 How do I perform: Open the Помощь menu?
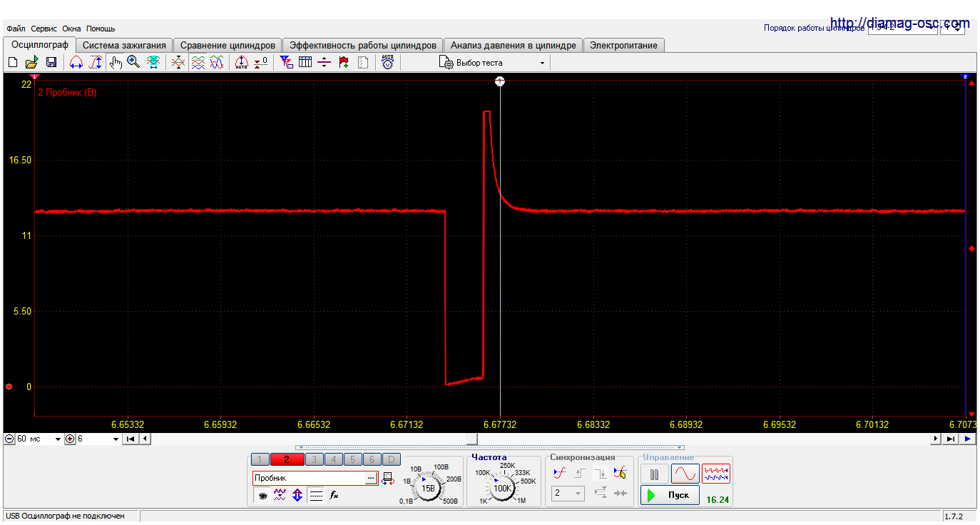coord(101,29)
